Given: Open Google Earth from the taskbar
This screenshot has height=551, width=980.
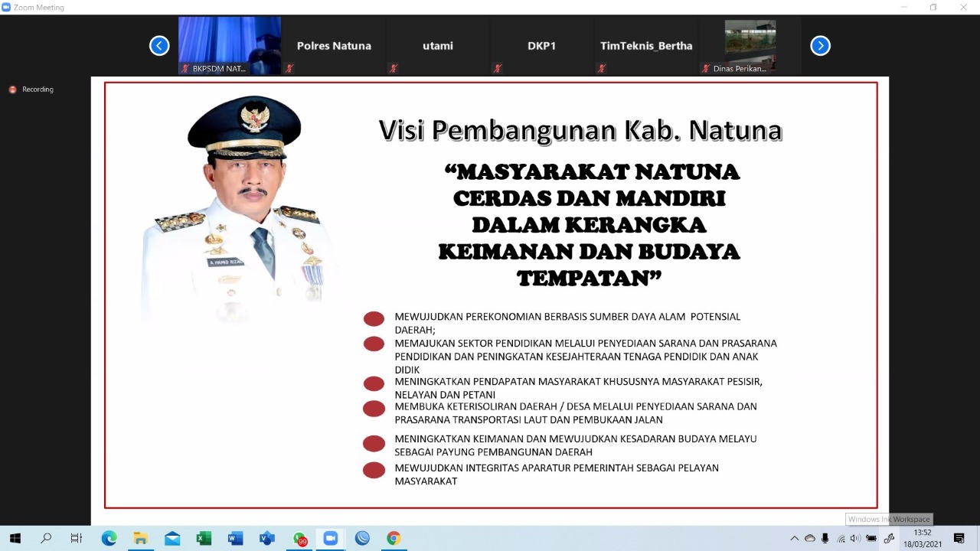Looking at the screenshot, I should pyautogui.click(x=361, y=538).
